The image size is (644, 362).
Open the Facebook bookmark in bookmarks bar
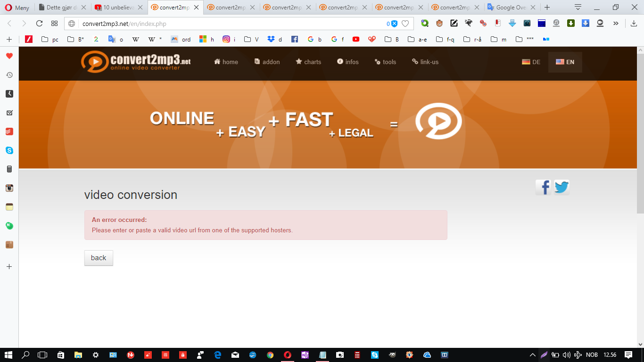pos(295,40)
